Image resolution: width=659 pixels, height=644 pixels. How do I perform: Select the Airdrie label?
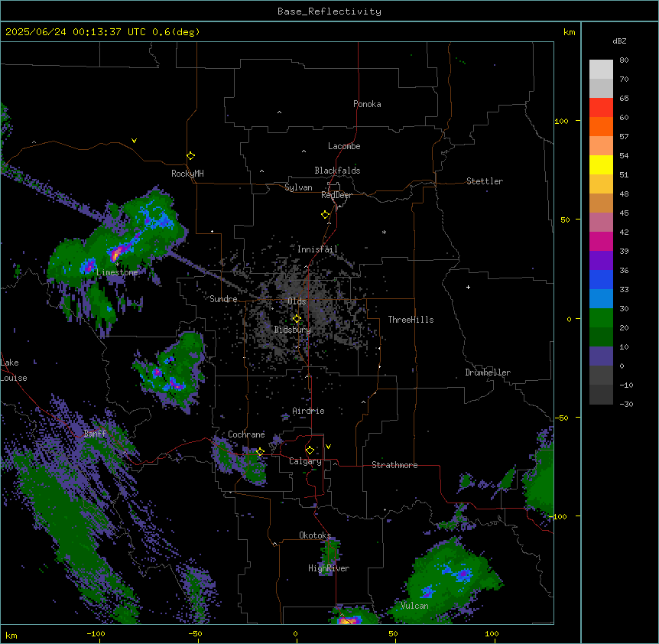(309, 411)
